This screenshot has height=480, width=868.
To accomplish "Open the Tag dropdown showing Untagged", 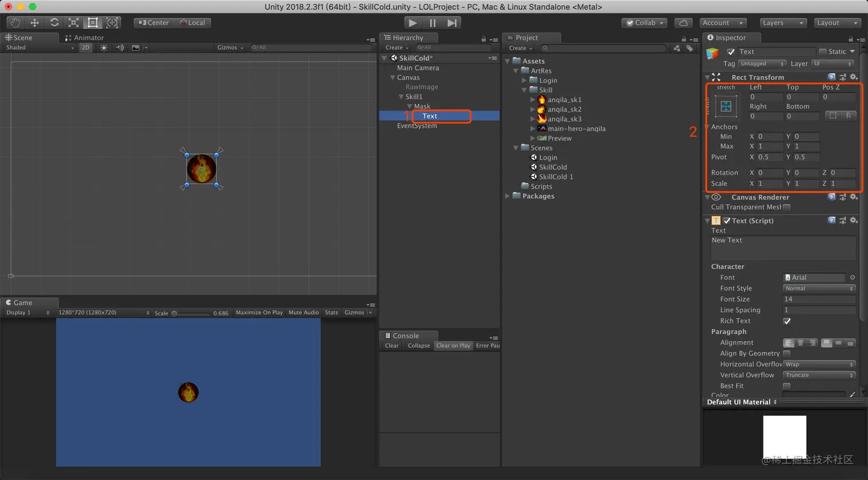I will pos(762,64).
